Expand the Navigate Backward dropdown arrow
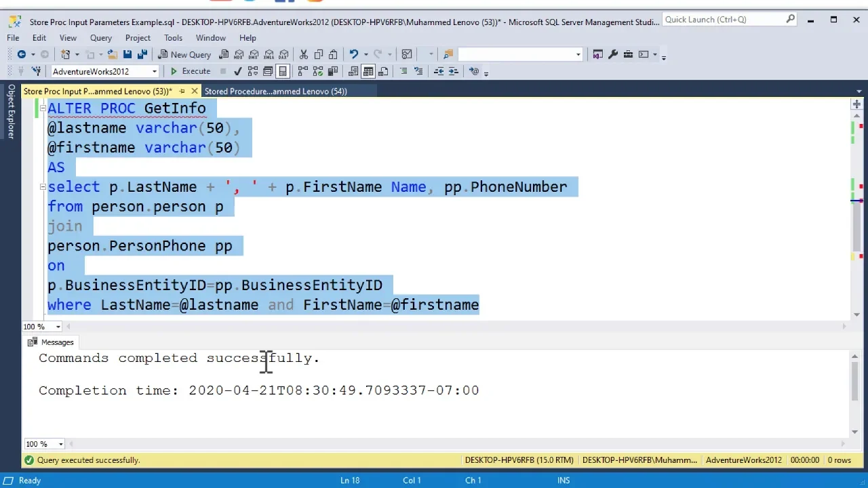The image size is (868, 488). point(33,54)
